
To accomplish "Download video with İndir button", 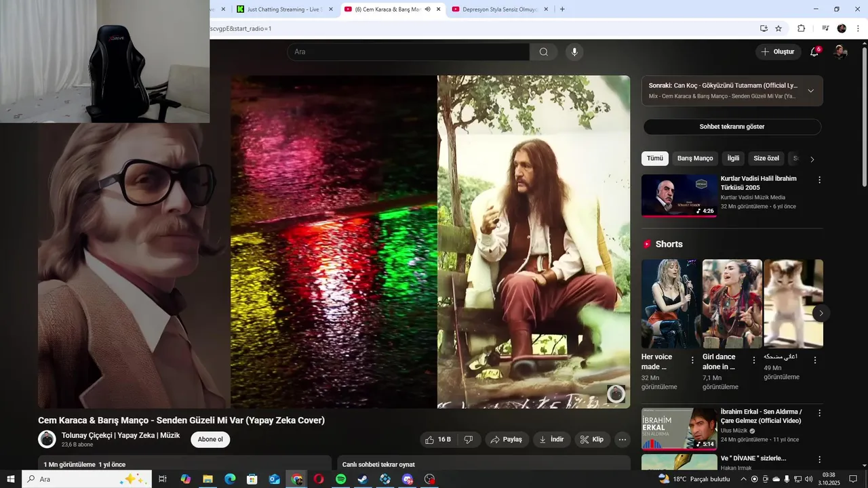I will coord(551,439).
